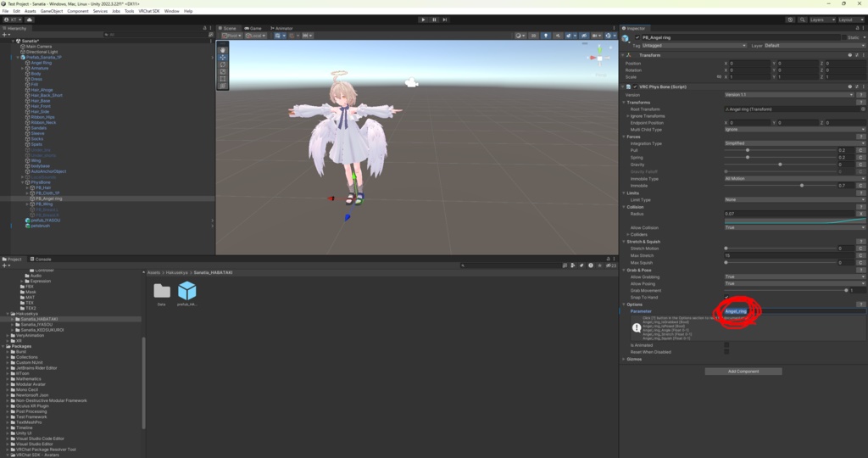Expand the Armature hierarchy item

(23, 68)
